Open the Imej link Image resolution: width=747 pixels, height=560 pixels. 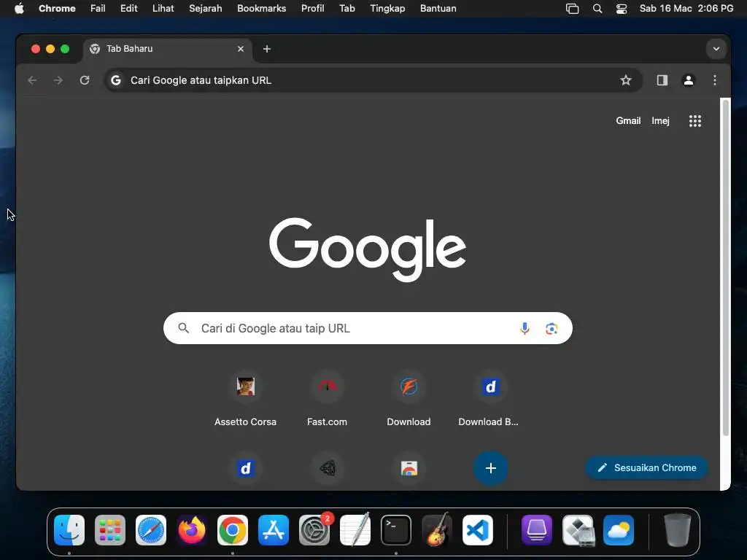[x=660, y=121]
